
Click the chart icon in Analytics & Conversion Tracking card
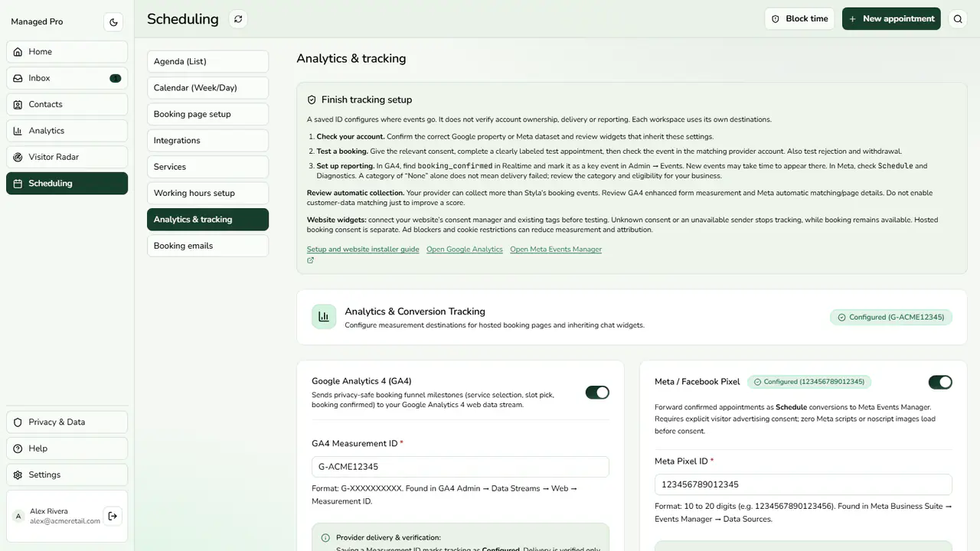point(324,317)
